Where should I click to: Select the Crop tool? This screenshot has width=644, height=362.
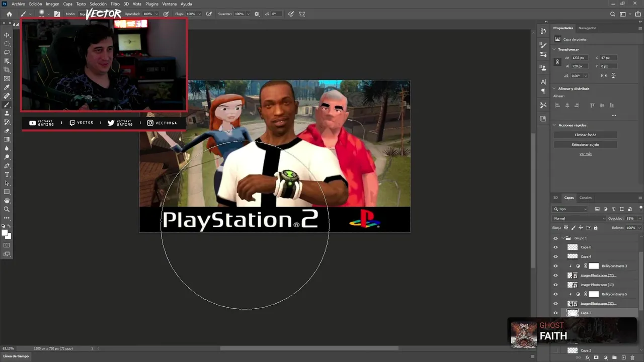coord(7,69)
